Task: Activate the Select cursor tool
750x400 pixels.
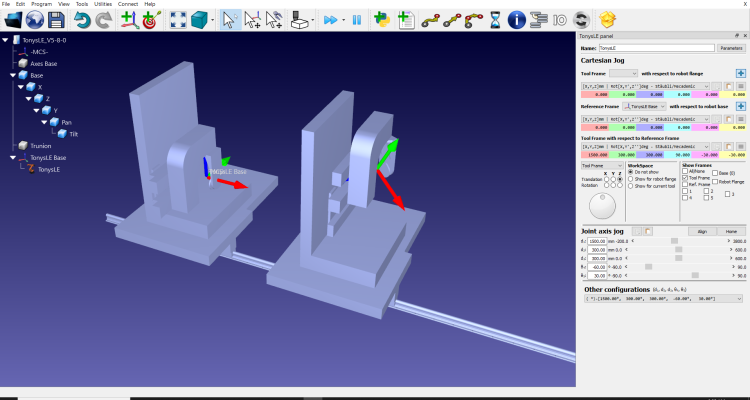Action: pyautogui.click(x=231, y=20)
